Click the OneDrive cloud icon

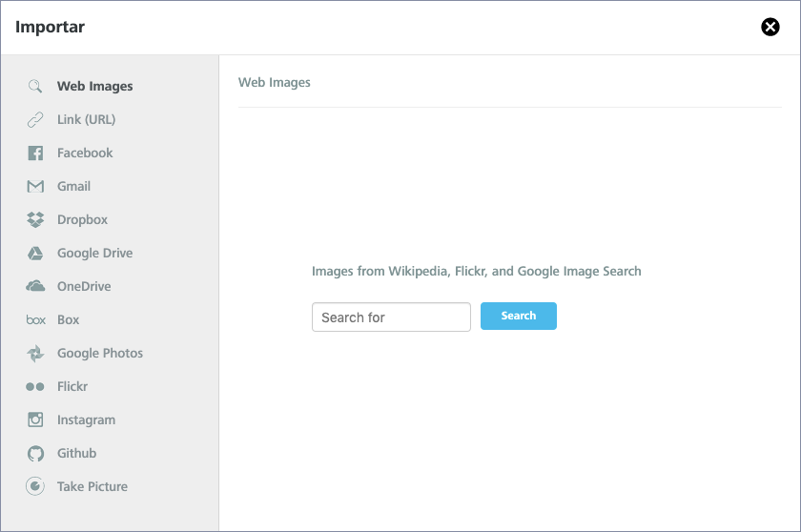click(x=35, y=286)
